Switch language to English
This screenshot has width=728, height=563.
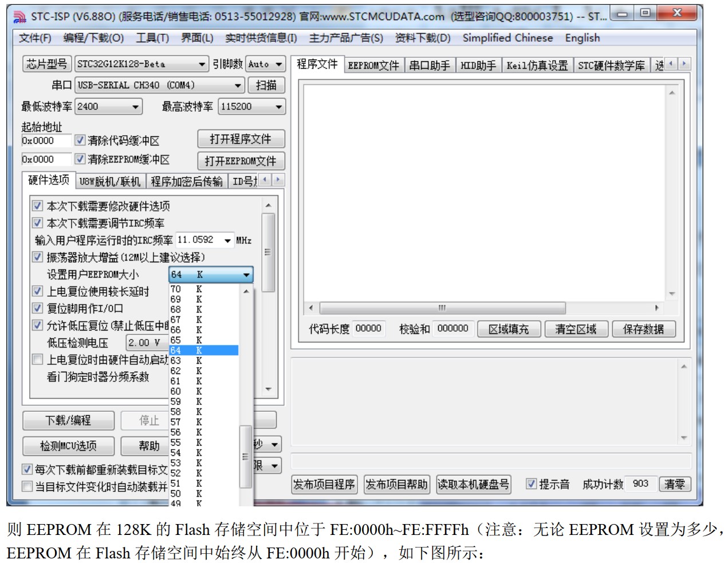[x=583, y=38]
